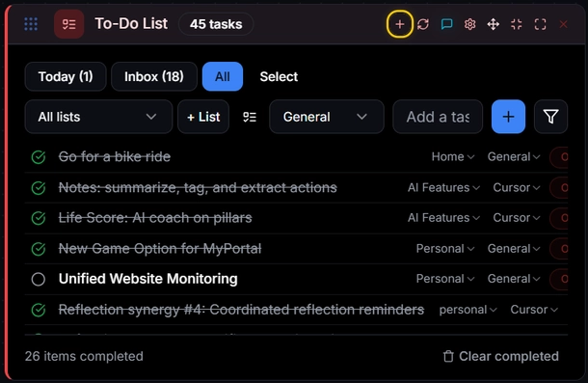Uncheck 'New Game Option for MyPortal' task

[x=39, y=249]
